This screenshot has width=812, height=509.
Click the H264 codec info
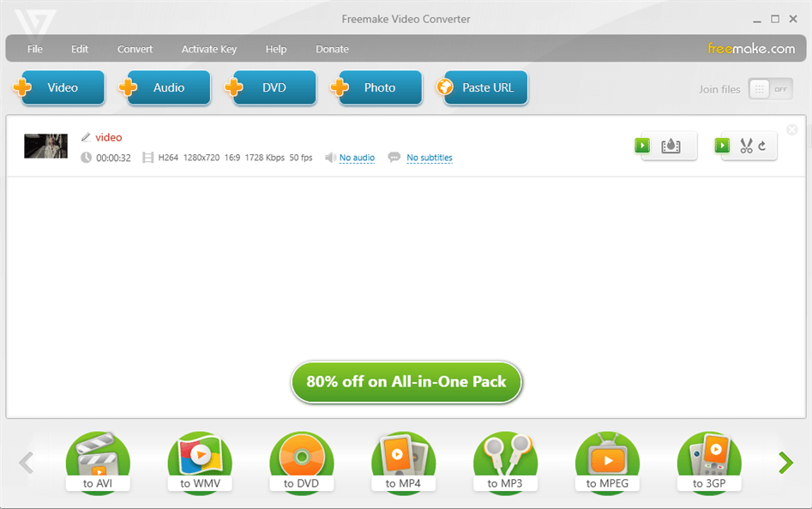pos(168,158)
